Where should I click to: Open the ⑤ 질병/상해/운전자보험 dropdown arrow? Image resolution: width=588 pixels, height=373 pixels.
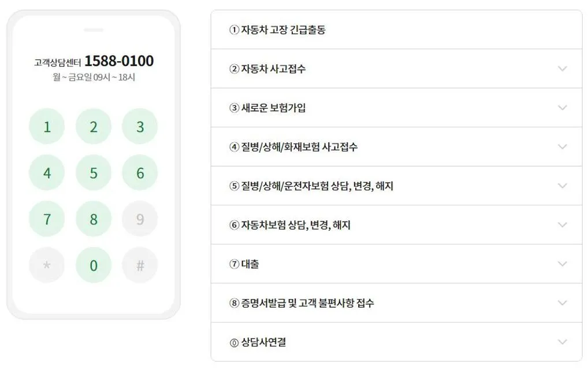coord(561,186)
